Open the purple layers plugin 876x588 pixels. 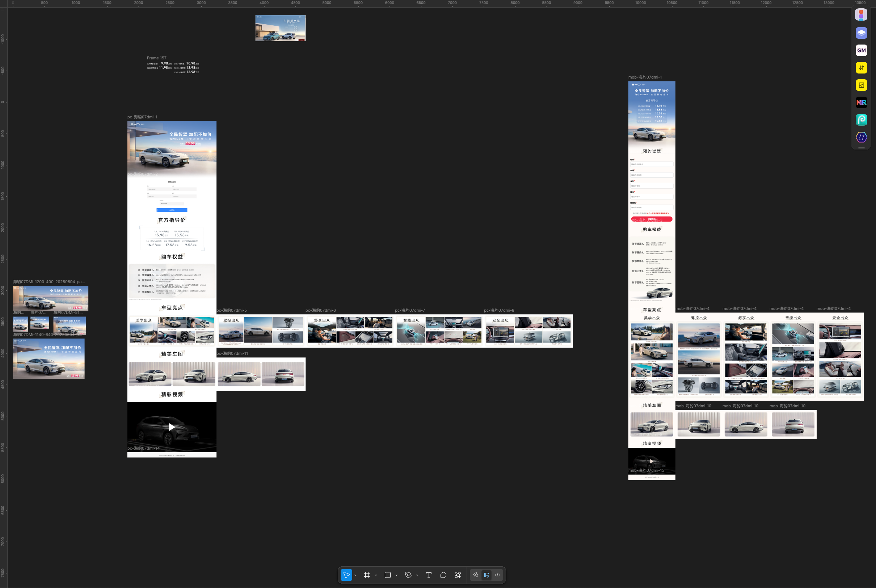tap(862, 33)
